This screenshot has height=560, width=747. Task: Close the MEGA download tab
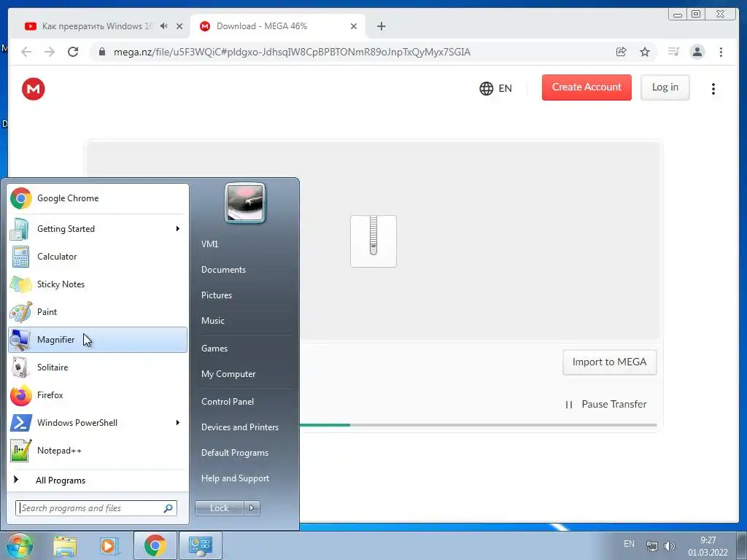(x=354, y=26)
